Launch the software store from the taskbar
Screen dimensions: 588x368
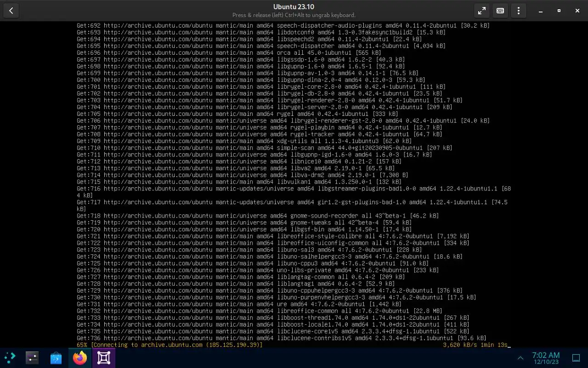click(x=56, y=357)
